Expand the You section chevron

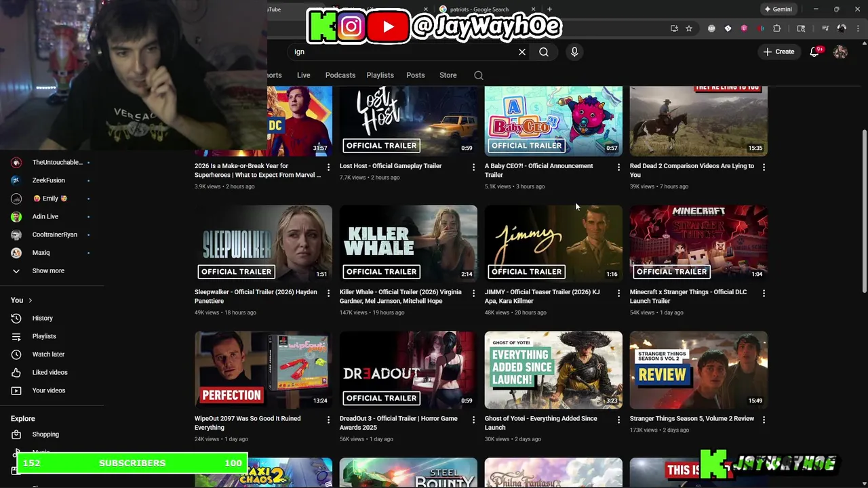[x=30, y=300]
